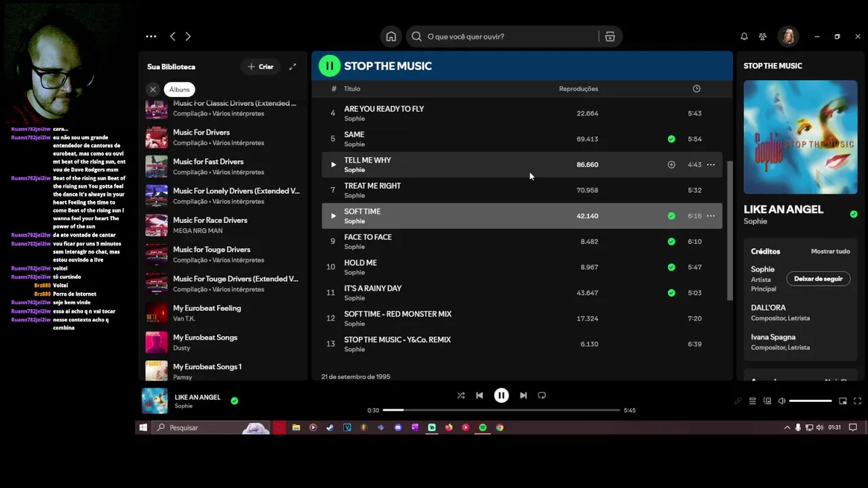Click now playing thumbnail in player bar
The width and height of the screenshot is (868, 488).
click(155, 401)
